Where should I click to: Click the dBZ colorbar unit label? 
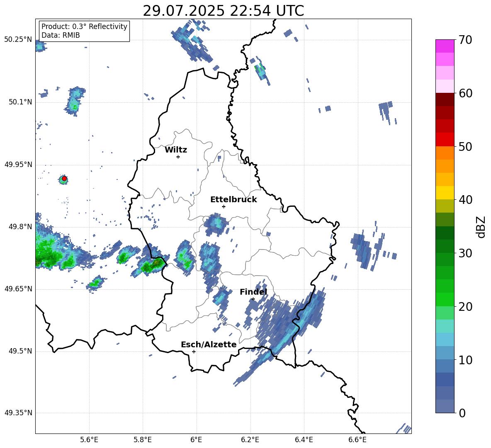(x=481, y=227)
